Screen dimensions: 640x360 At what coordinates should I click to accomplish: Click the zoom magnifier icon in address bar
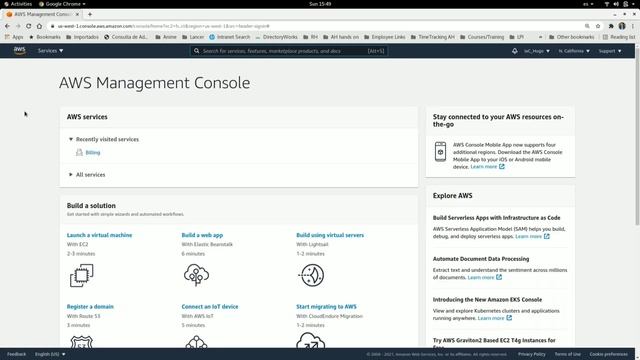coord(587,26)
